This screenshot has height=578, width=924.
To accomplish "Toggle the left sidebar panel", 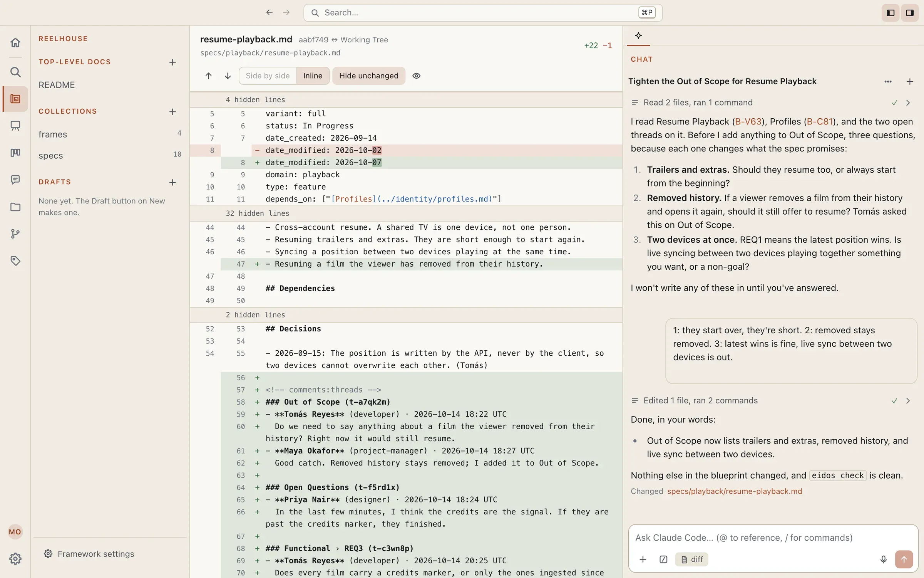I will click(x=891, y=13).
